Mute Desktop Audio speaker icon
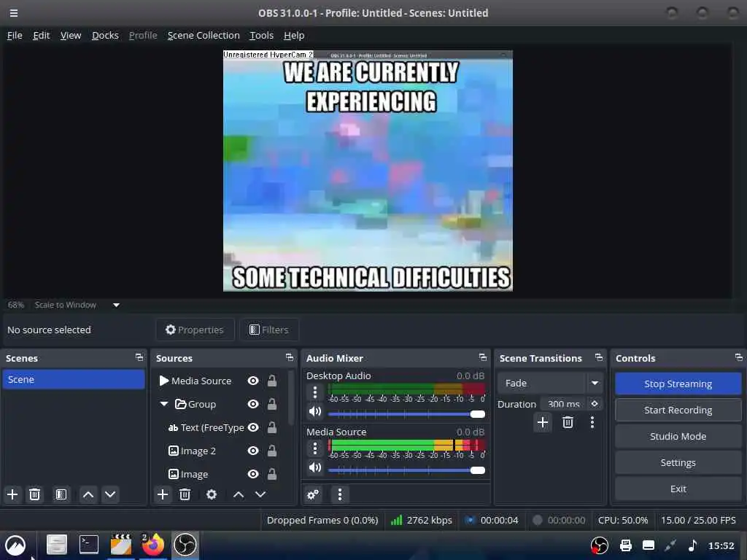This screenshot has height=560, width=747. click(x=315, y=411)
